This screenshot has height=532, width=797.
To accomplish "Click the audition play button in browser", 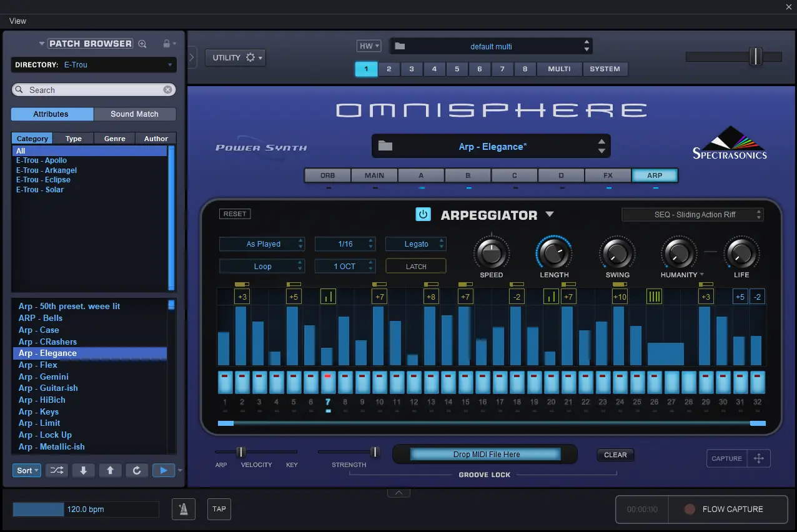I will click(164, 470).
